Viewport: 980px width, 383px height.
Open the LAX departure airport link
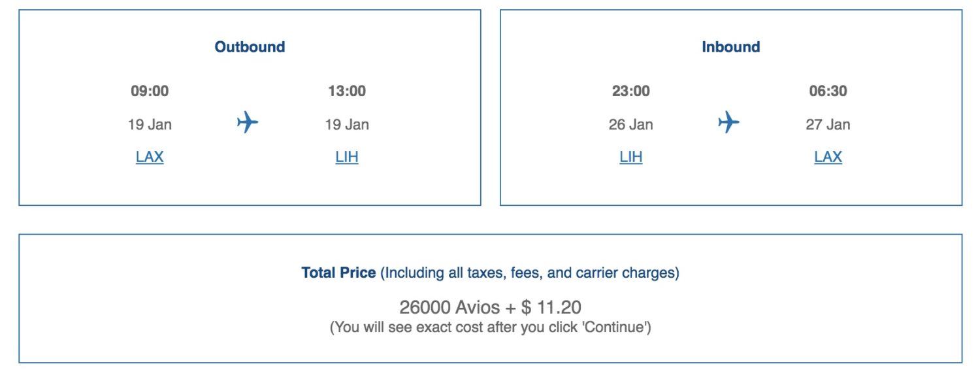pyautogui.click(x=150, y=156)
